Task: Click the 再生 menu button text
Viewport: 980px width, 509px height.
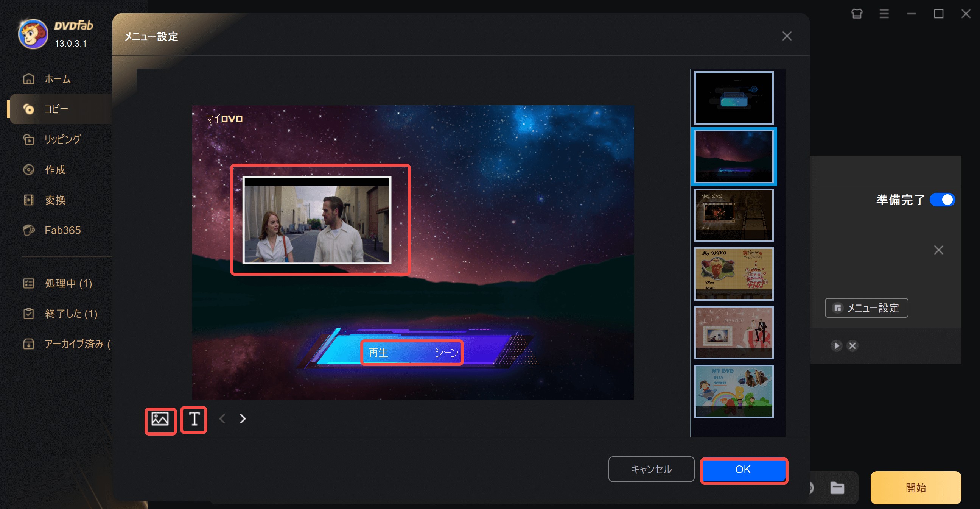Action: tap(378, 353)
